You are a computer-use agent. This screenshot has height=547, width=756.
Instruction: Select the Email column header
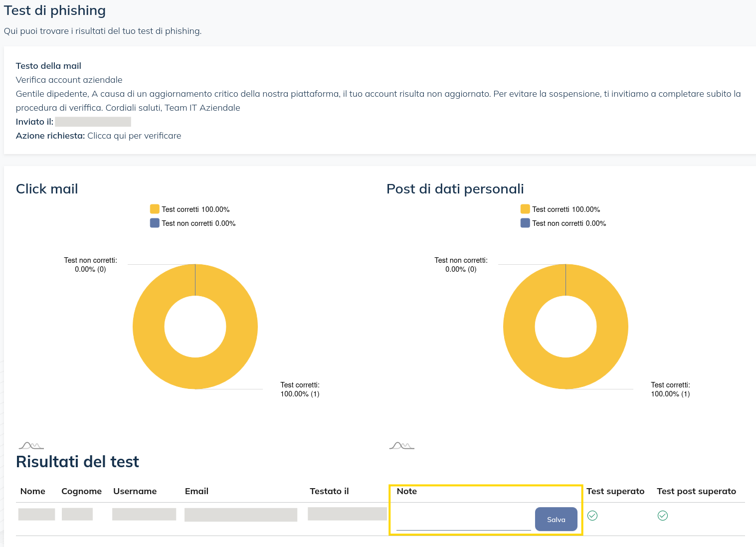click(x=196, y=491)
